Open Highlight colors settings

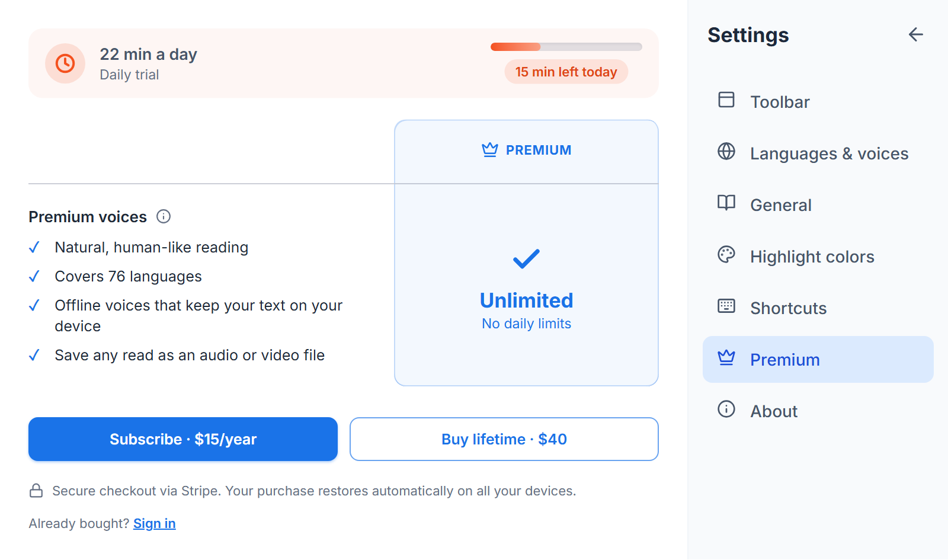click(818, 257)
